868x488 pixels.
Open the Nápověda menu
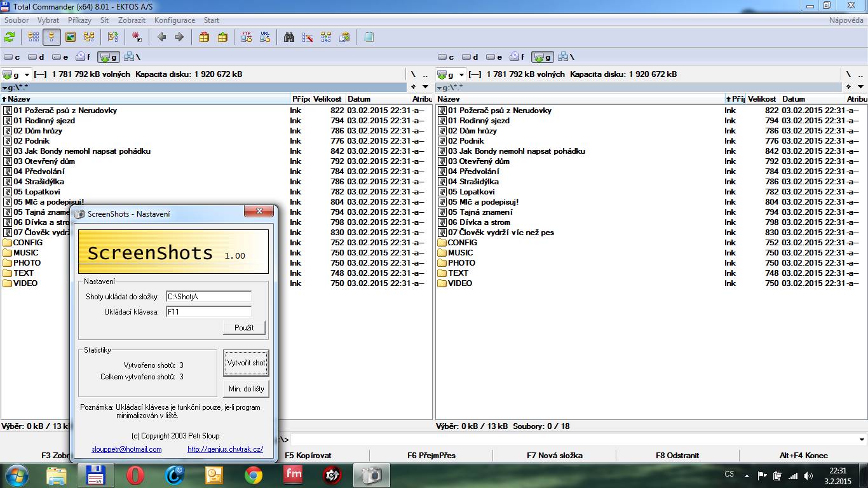pyautogui.click(x=846, y=20)
